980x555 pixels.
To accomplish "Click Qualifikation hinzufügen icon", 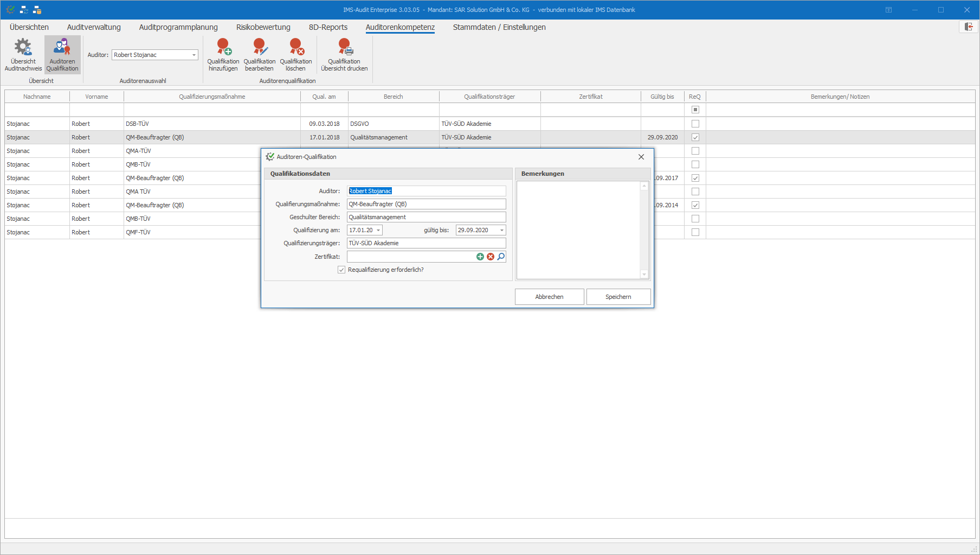I will pos(223,54).
